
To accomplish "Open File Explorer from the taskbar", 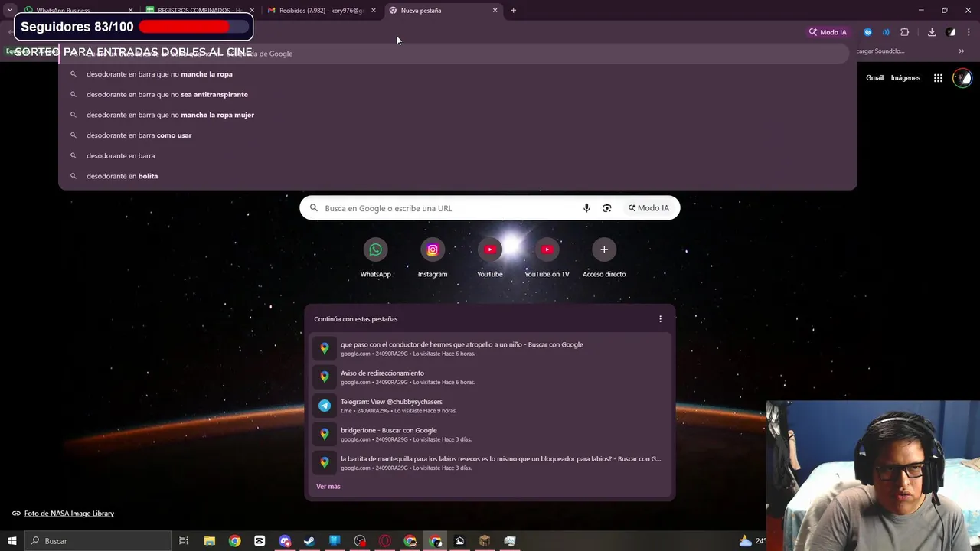I will (209, 541).
